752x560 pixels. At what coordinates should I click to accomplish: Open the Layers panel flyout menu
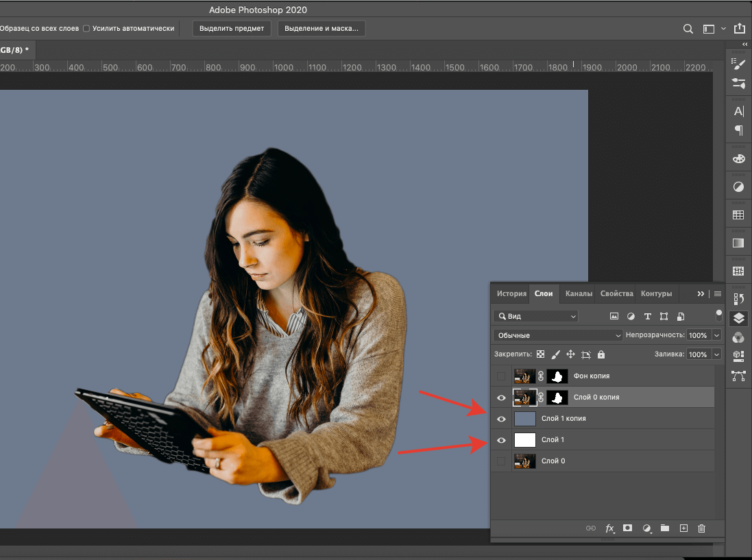pos(718,293)
